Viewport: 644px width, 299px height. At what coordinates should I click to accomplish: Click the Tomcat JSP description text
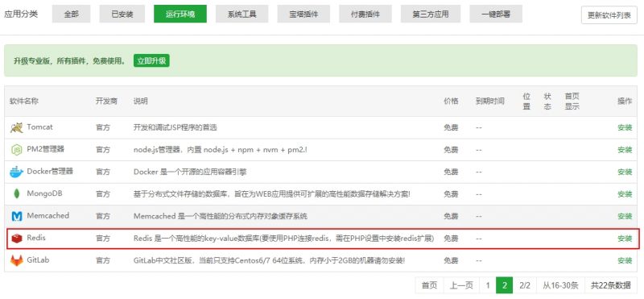175,127
